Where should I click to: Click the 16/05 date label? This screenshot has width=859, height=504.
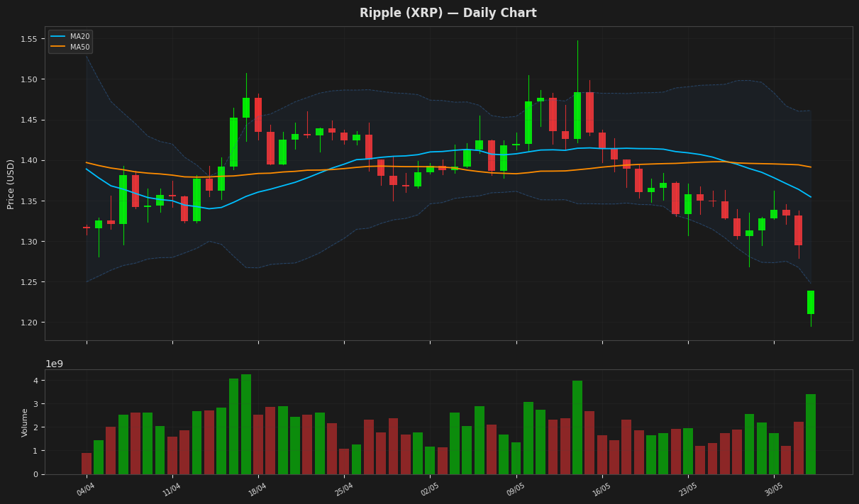(602, 488)
